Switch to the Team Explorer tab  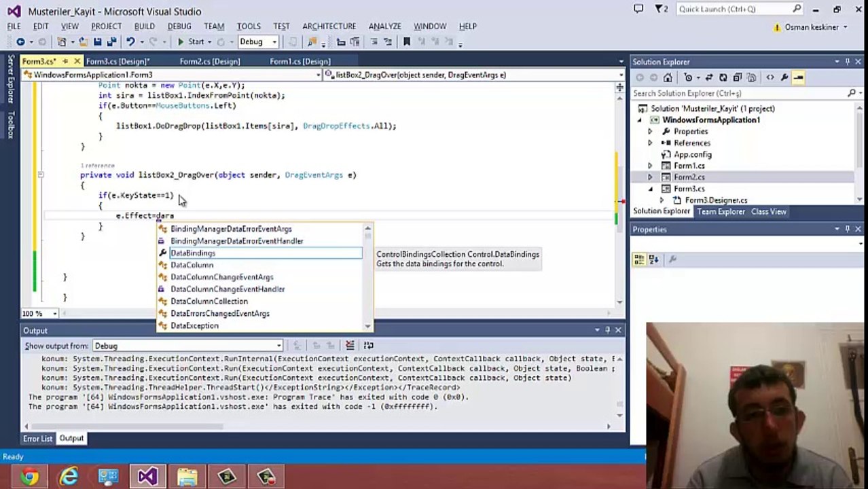(x=721, y=212)
